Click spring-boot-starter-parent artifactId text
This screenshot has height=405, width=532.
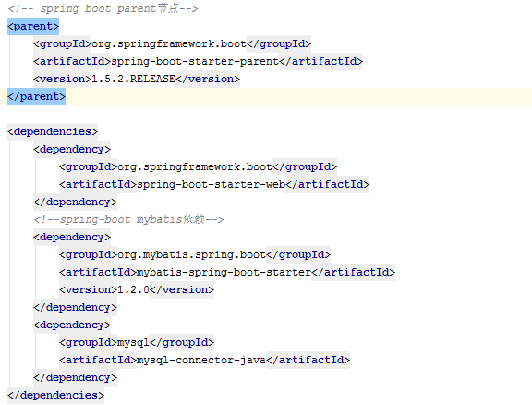195,62
